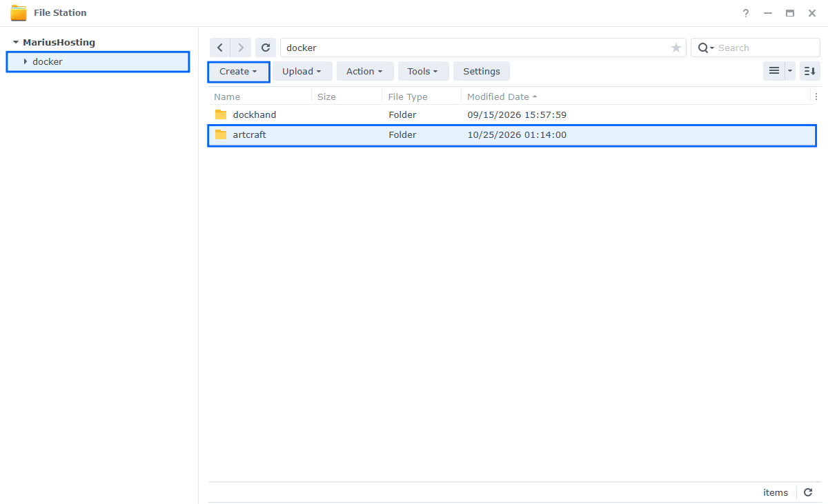Click the File Station app icon

click(19, 13)
